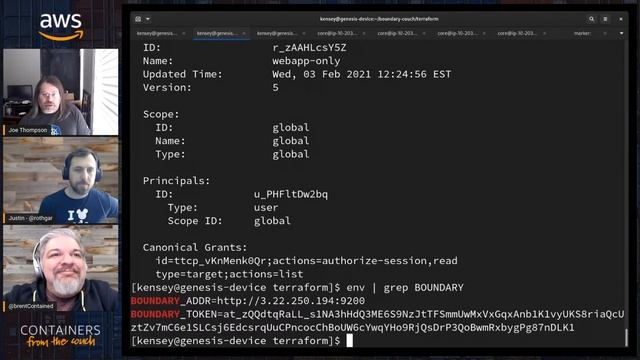Close the terminal window with the X
The height and width of the screenshot is (360, 640).
[x=621, y=19]
